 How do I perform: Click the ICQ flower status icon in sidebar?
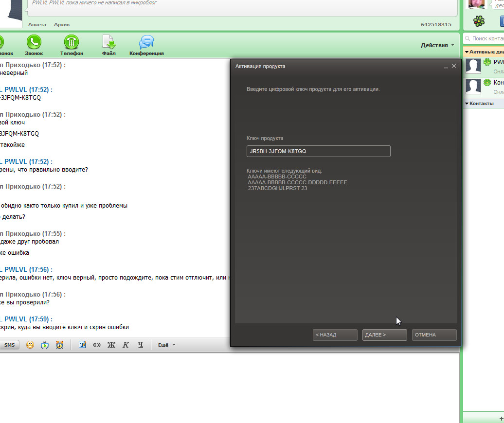click(x=479, y=21)
